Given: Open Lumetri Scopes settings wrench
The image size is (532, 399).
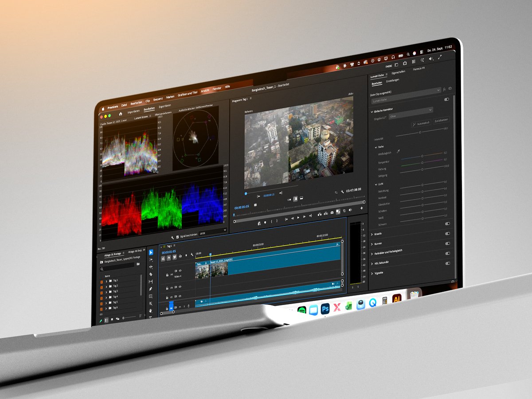Looking at the screenshot, I should (172, 238).
